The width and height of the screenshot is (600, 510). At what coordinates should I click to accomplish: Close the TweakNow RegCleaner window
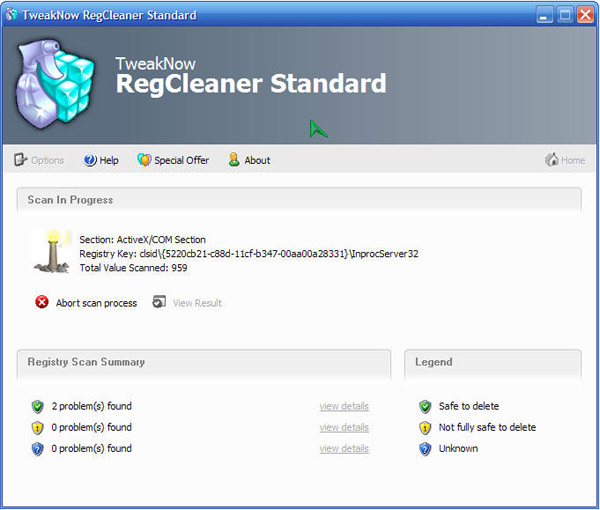point(585,15)
